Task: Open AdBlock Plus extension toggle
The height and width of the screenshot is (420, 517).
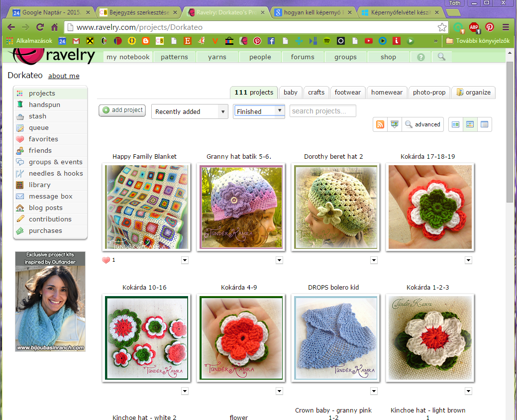Action: point(474,27)
